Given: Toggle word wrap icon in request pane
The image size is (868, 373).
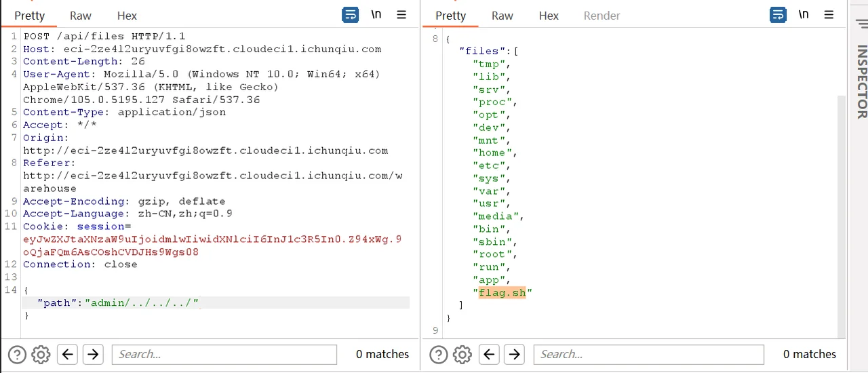Looking at the screenshot, I should [x=350, y=15].
